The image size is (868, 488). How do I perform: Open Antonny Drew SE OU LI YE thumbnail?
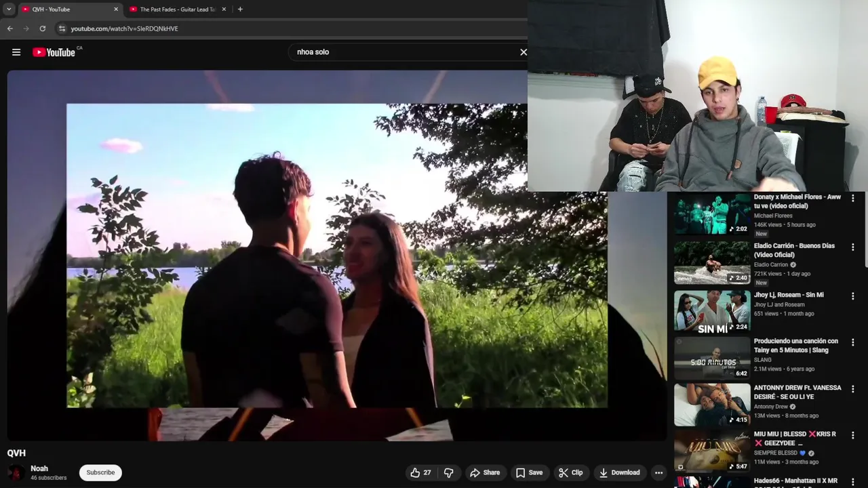coord(712,405)
